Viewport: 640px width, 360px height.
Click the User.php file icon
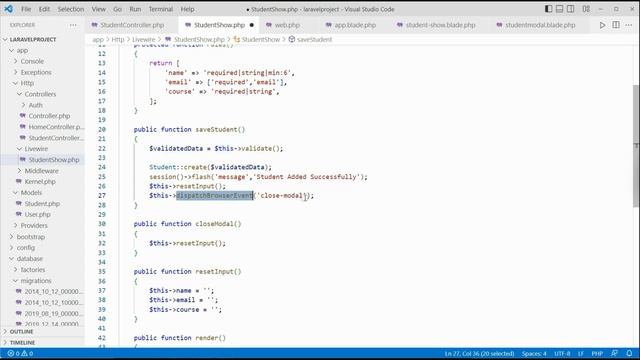click(x=19, y=214)
